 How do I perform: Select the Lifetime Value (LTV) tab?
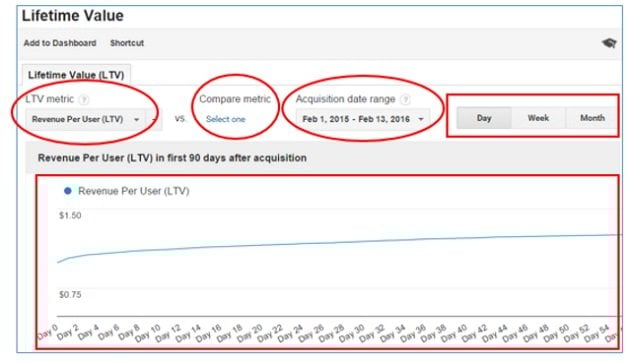click(76, 75)
